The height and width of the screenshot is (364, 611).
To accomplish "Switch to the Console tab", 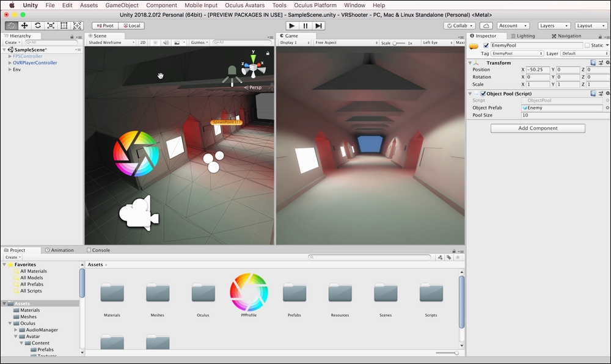I will [x=98, y=250].
